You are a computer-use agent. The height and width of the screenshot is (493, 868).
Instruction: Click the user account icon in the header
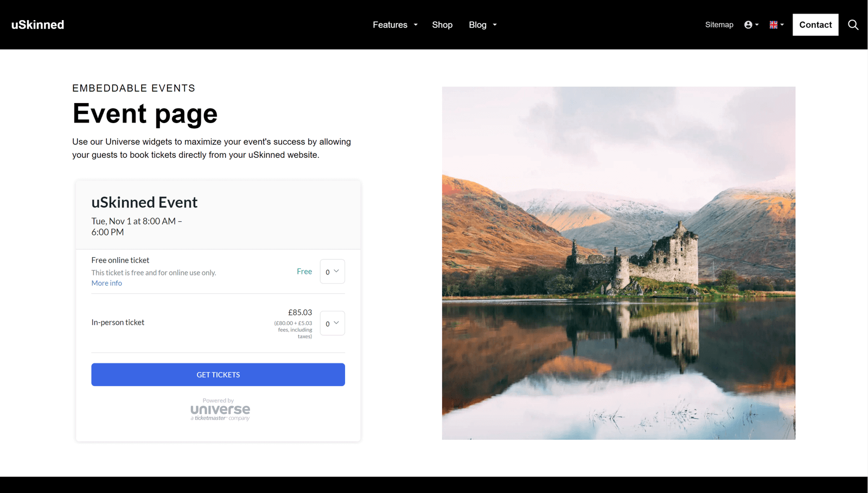(x=749, y=24)
